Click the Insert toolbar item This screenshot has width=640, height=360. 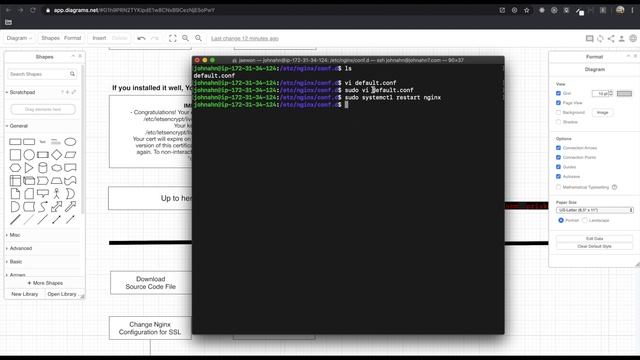click(x=99, y=38)
